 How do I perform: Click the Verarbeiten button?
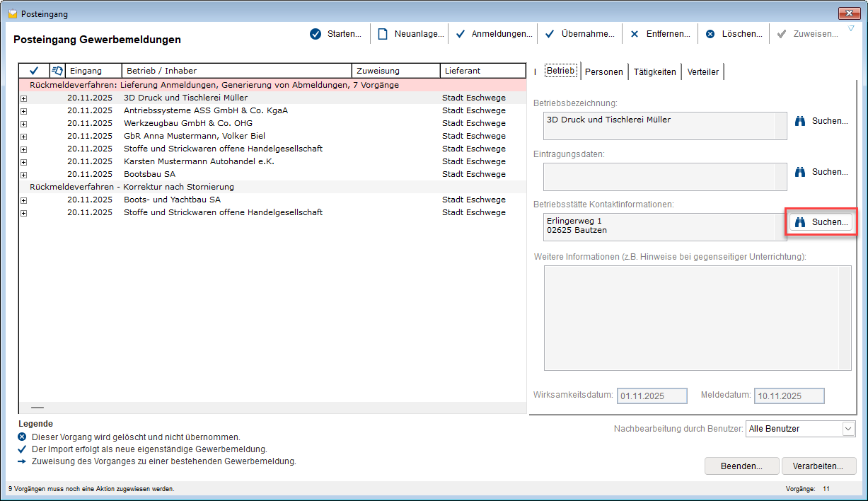[818, 466]
